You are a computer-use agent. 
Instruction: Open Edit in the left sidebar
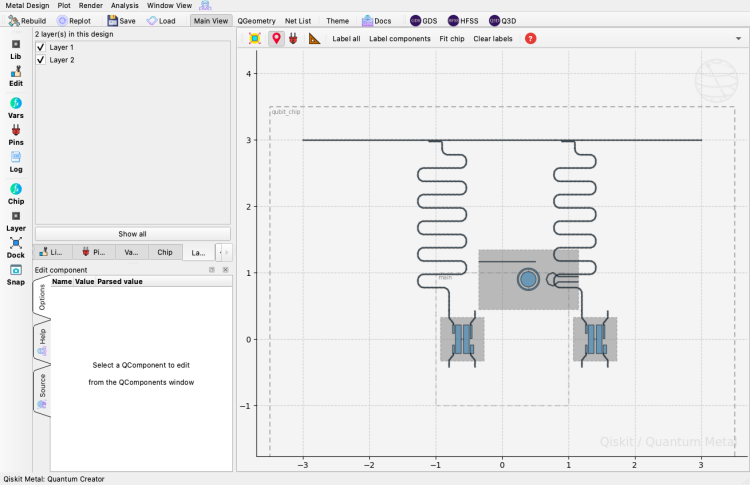pyautogui.click(x=16, y=77)
